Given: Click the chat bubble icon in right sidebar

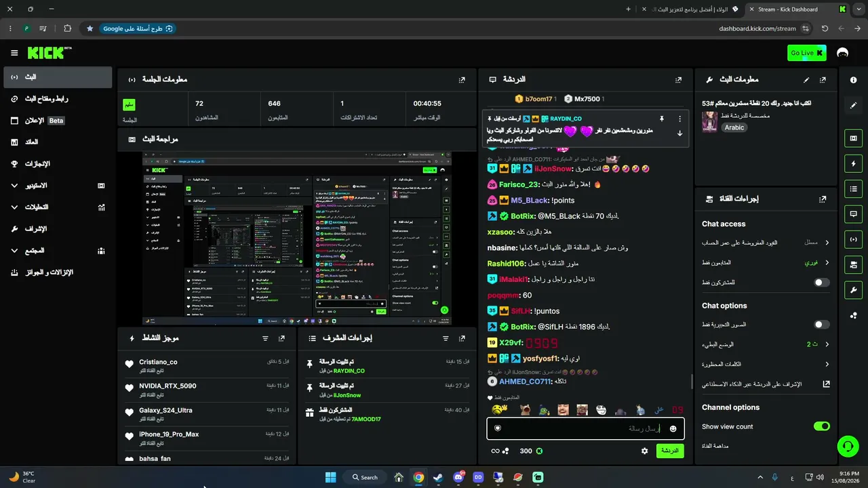Looking at the screenshot, I should point(853,213).
